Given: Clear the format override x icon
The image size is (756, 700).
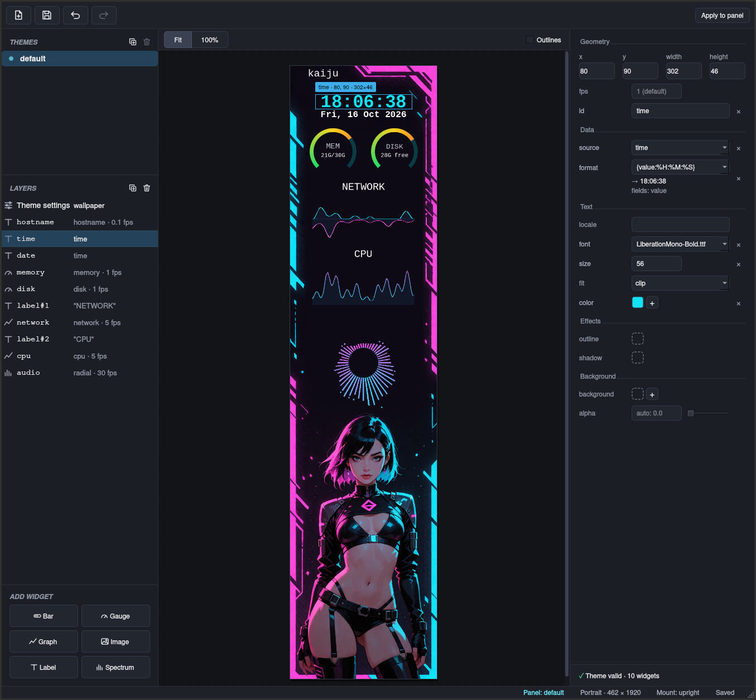Looking at the screenshot, I should point(739,178).
